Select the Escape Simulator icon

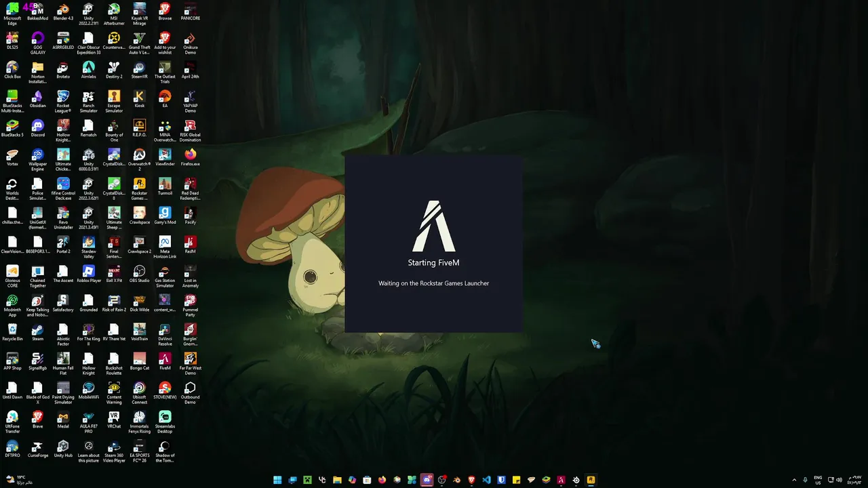point(114,101)
